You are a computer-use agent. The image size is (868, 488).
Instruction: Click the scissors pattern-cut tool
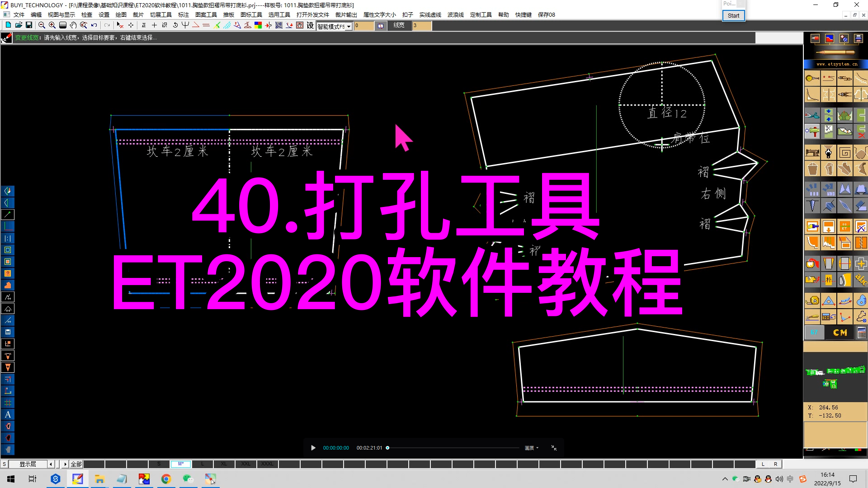click(812, 115)
